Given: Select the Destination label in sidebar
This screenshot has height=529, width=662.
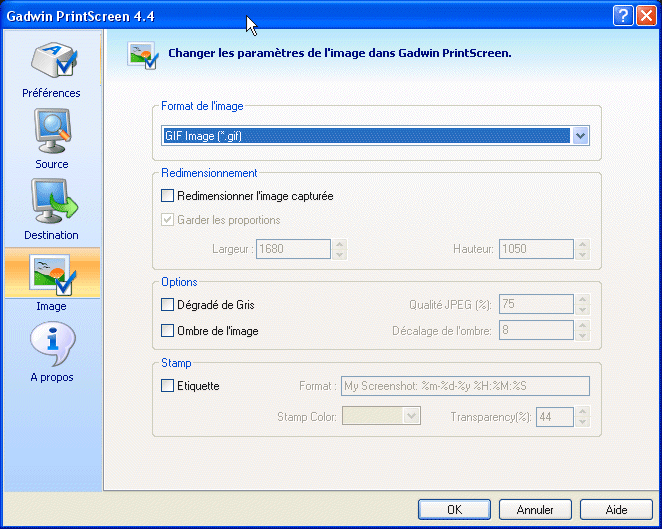Looking at the screenshot, I should [52, 235].
